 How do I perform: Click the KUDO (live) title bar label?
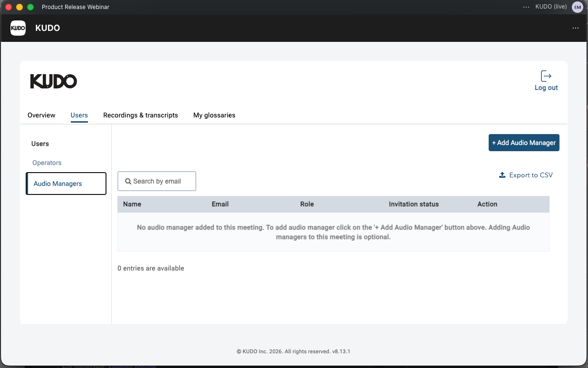pyautogui.click(x=551, y=7)
